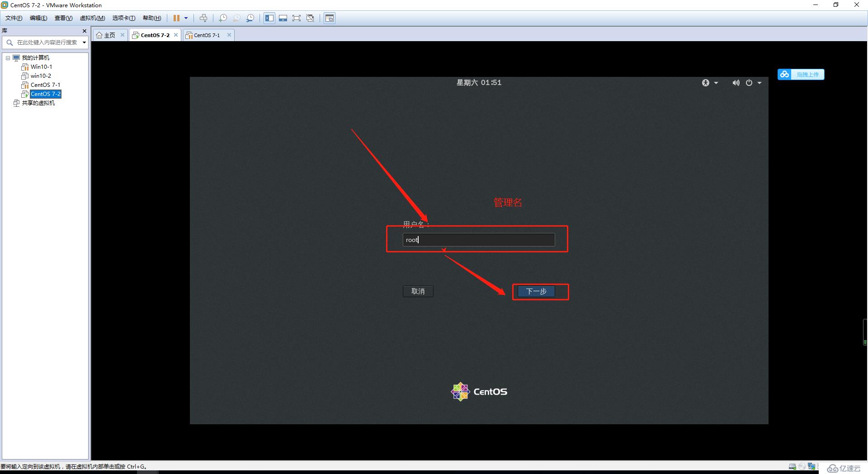Open the 虚拟机(M) menu
The image size is (868, 474).
point(92,18)
